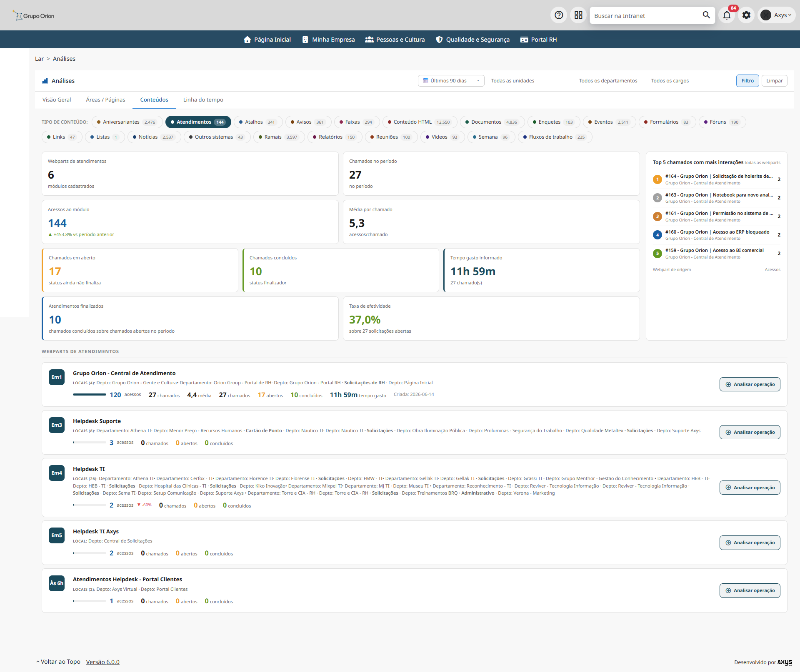Open the Versão 6.0.0 link
Image resolution: width=800 pixels, height=672 pixels.
103,662
